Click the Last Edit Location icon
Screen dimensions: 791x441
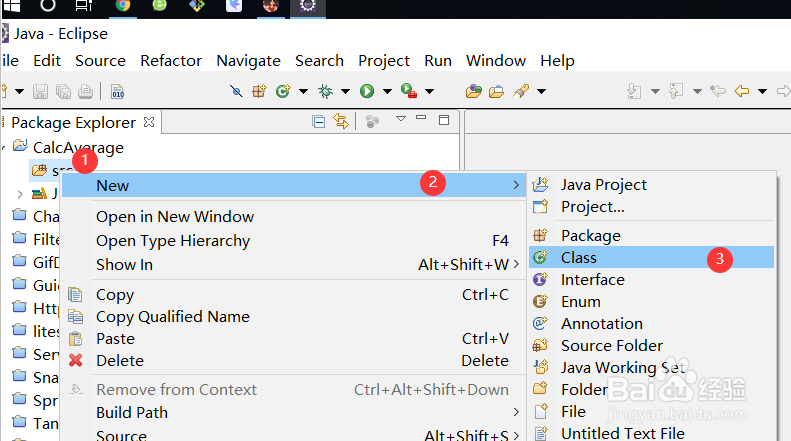(717, 91)
